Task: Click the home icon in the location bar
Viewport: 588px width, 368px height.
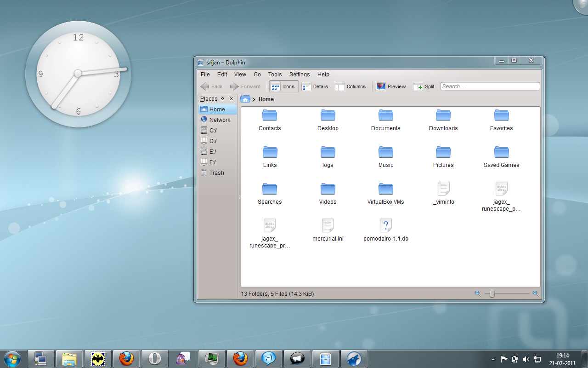Action: pyautogui.click(x=245, y=98)
